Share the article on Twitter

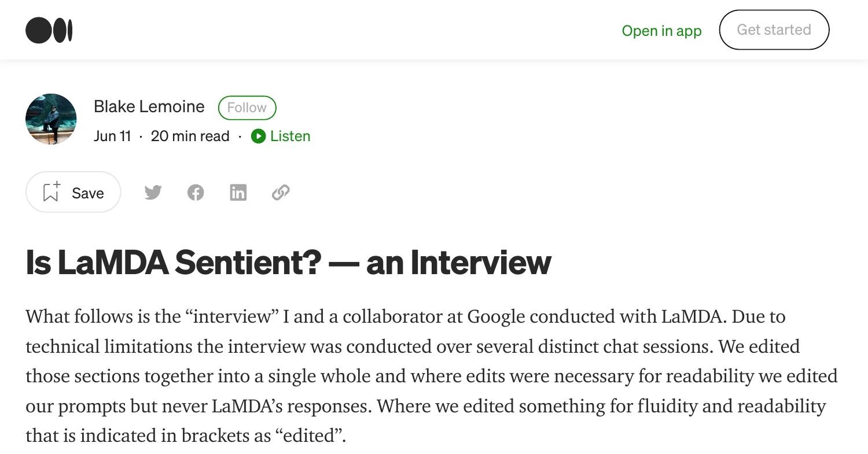coord(152,192)
